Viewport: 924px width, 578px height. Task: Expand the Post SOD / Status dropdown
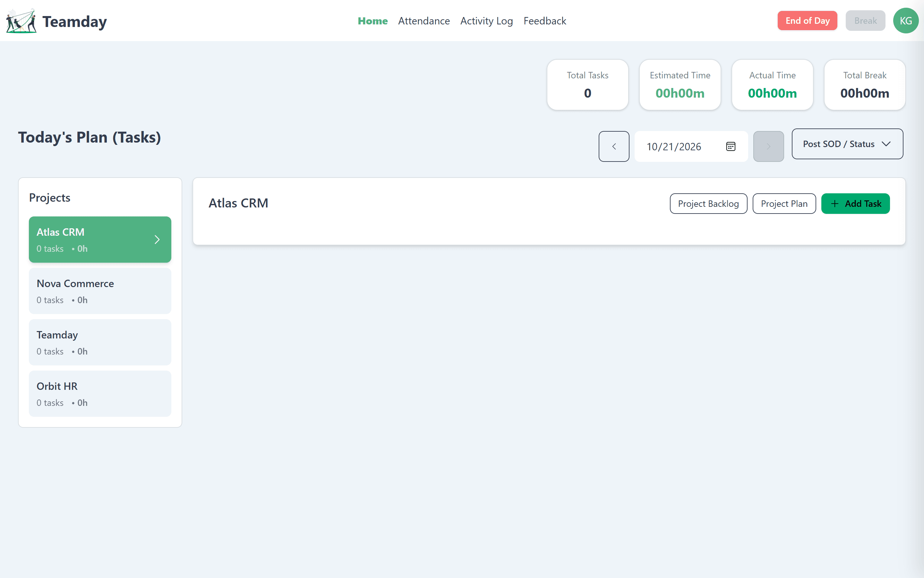[x=847, y=144]
